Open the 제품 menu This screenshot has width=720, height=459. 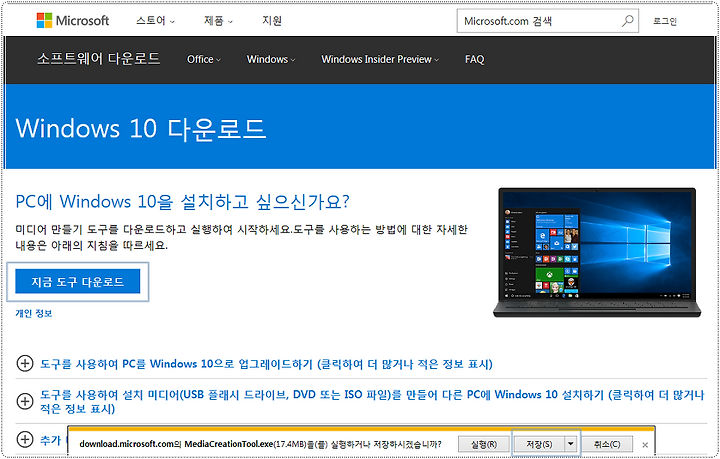pyautogui.click(x=218, y=21)
